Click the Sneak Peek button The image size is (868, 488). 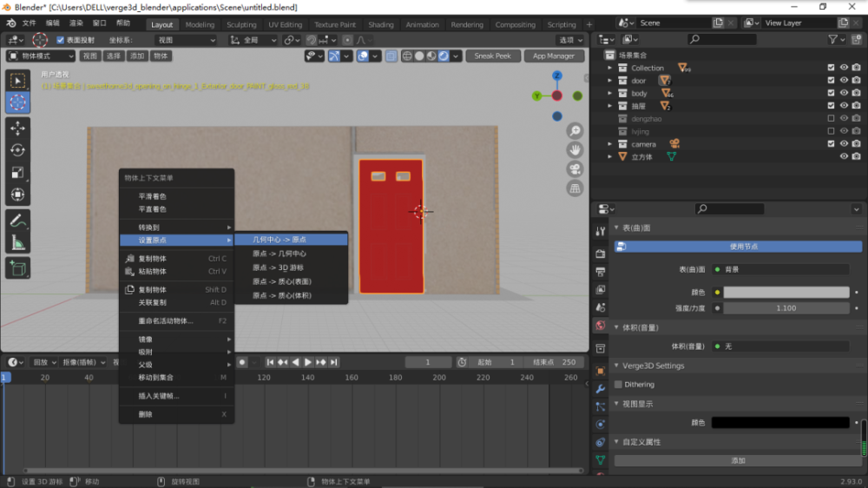coord(493,56)
